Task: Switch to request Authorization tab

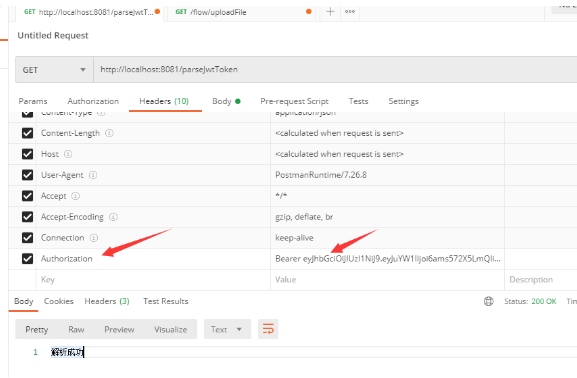Action: pyautogui.click(x=93, y=101)
